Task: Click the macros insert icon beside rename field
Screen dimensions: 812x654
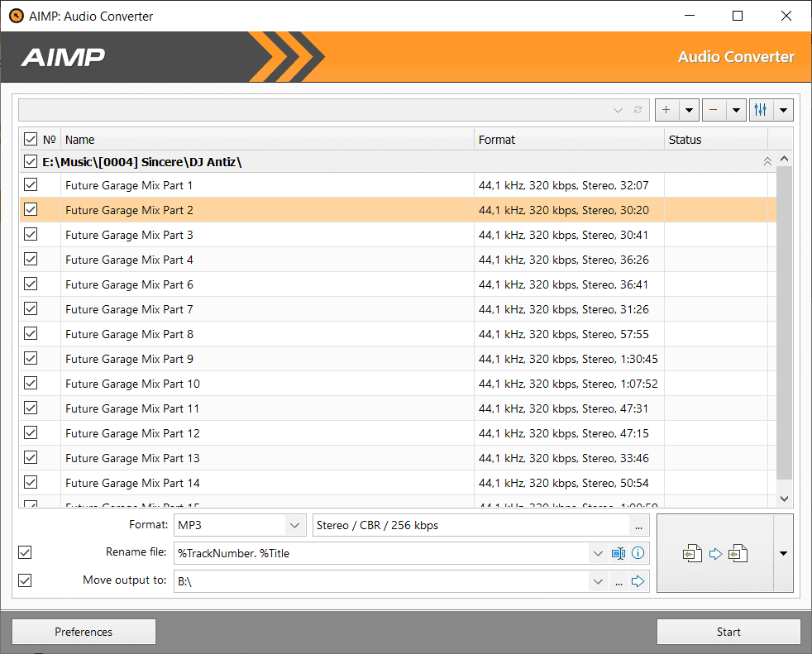Action: click(619, 553)
